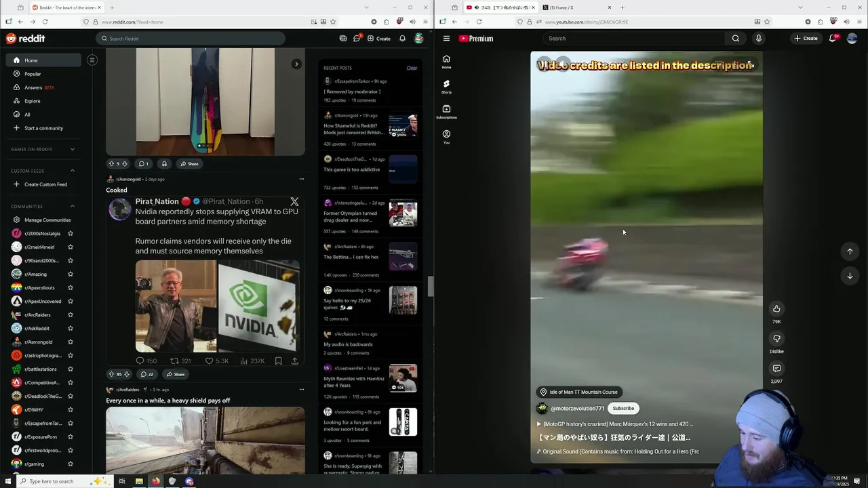This screenshot has width=868, height=488.
Task: Open Nvidia tweet image in Cooked post
Action: [x=217, y=306]
